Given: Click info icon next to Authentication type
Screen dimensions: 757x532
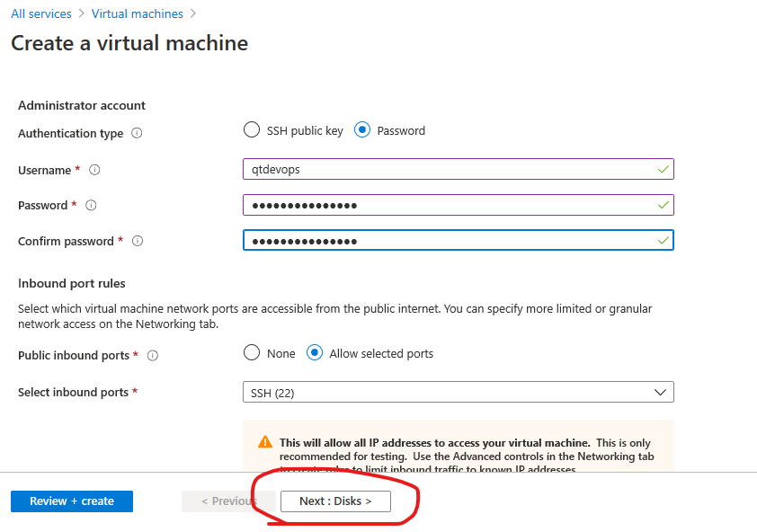Looking at the screenshot, I should click(138, 133).
